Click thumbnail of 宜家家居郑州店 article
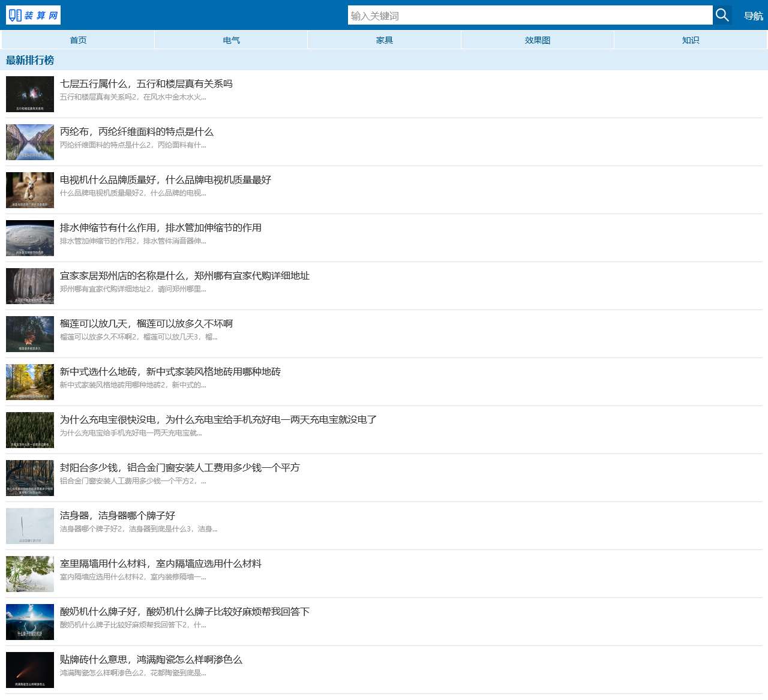Screen dimensions: 768x700 coord(30,286)
